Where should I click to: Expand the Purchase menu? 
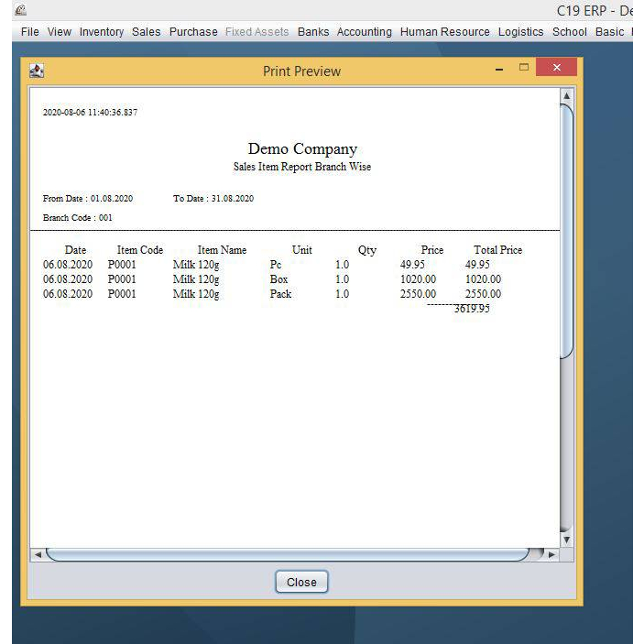pyautogui.click(x=193, y=31)
